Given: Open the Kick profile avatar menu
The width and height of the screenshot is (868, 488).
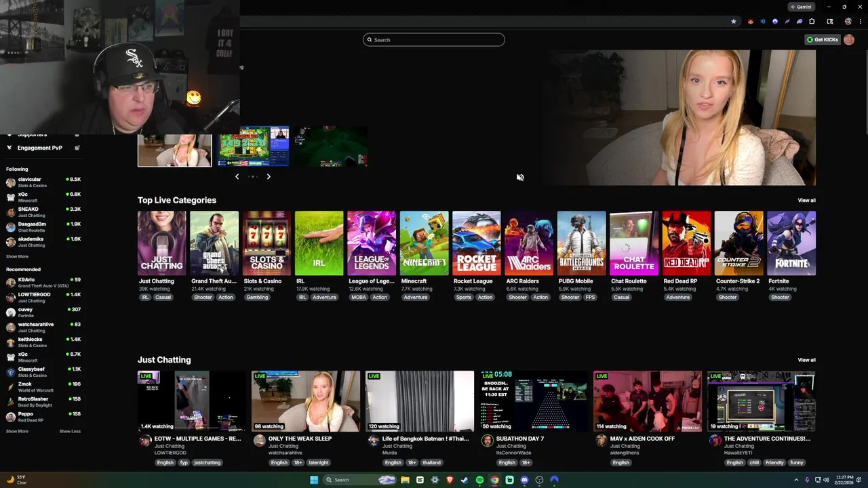Looking at the screenshot, I should [849, 39].
